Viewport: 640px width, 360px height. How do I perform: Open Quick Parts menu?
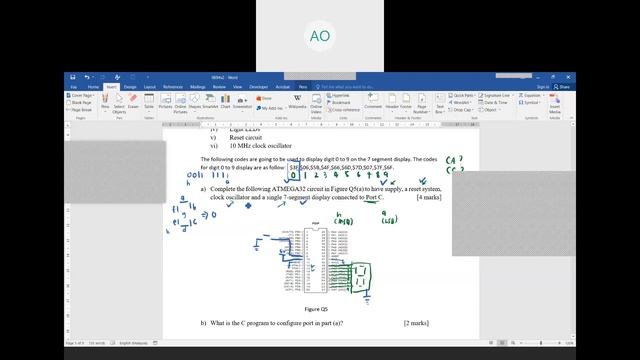(462, 96)
